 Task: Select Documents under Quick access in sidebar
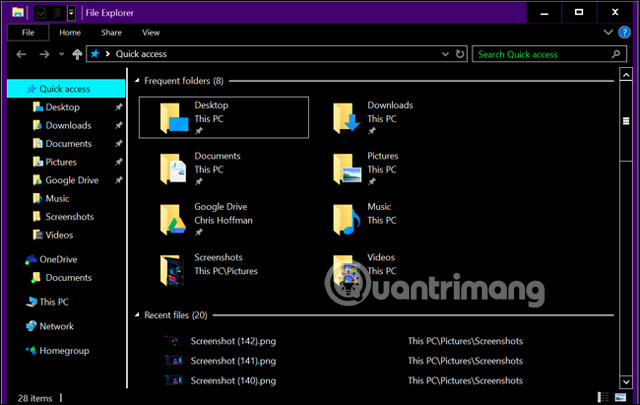pyautogui.click(x=69, y=144)
